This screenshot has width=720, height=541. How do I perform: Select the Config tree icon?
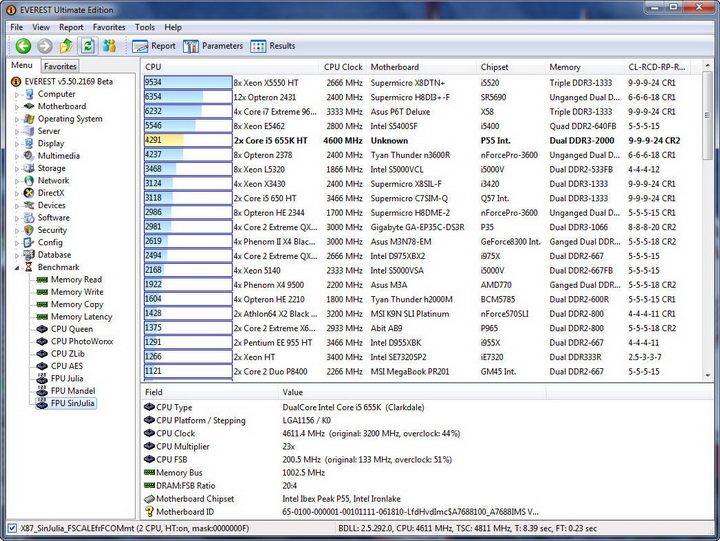[x=29, y=242]
